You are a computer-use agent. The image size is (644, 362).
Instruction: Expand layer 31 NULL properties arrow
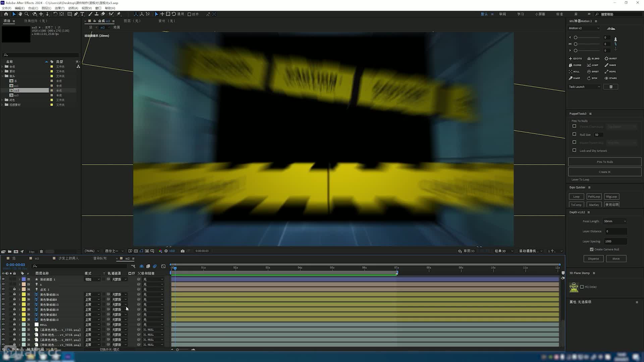click(x=19, y=325)
